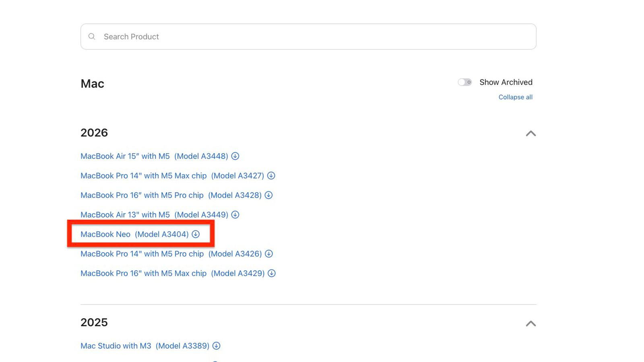Open Mac Studio with M3 link
The width and height of the screenshot is (644, 362).
coord(144,346)
